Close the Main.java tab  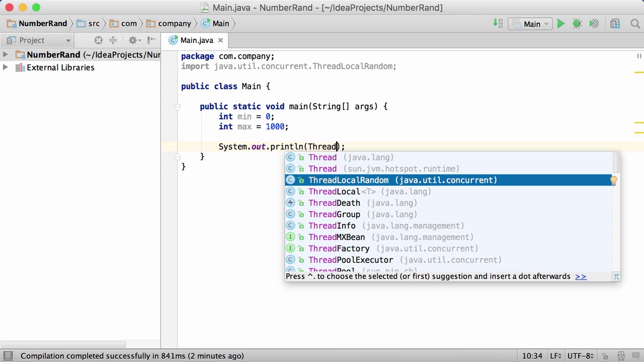pyautogui.click(x=220, y=40)
